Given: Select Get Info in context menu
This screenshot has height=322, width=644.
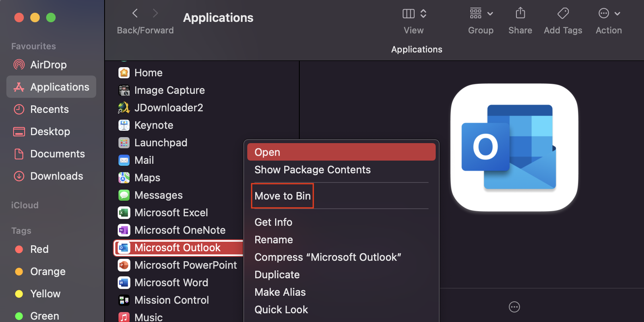Looking at the screenshot, I should pyautogui.click(x=274, y=222).
